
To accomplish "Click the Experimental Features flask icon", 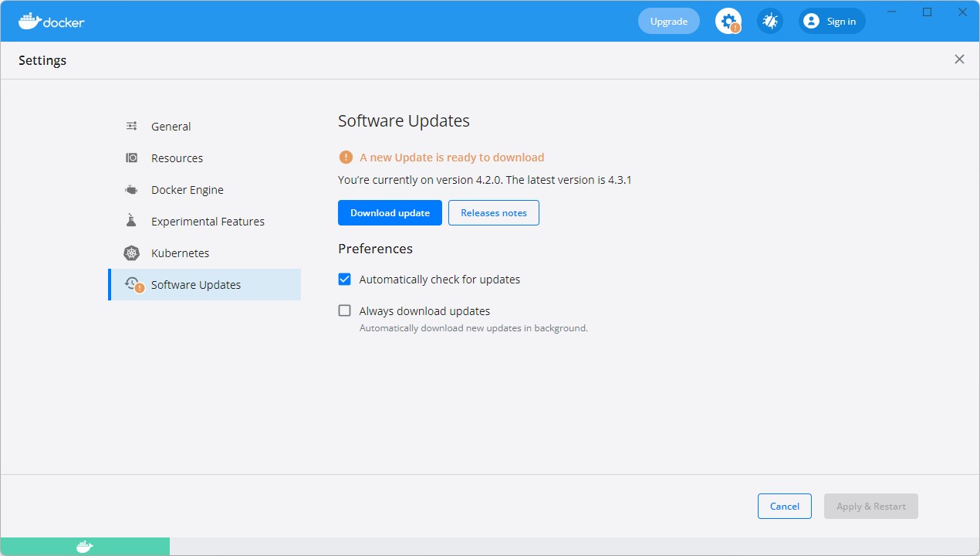I will [131, 221].
